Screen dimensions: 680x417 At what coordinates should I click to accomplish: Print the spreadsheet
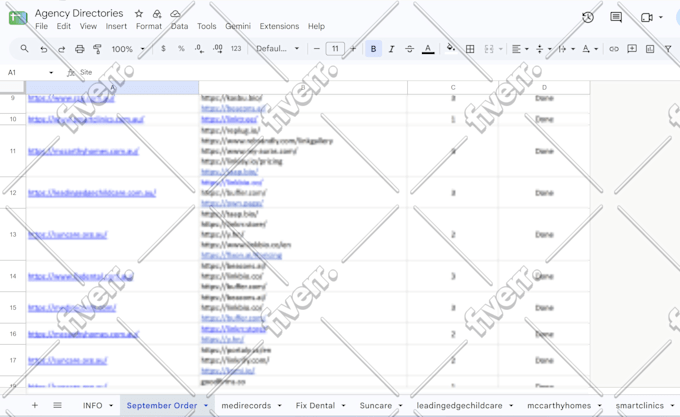coord(79,49)
